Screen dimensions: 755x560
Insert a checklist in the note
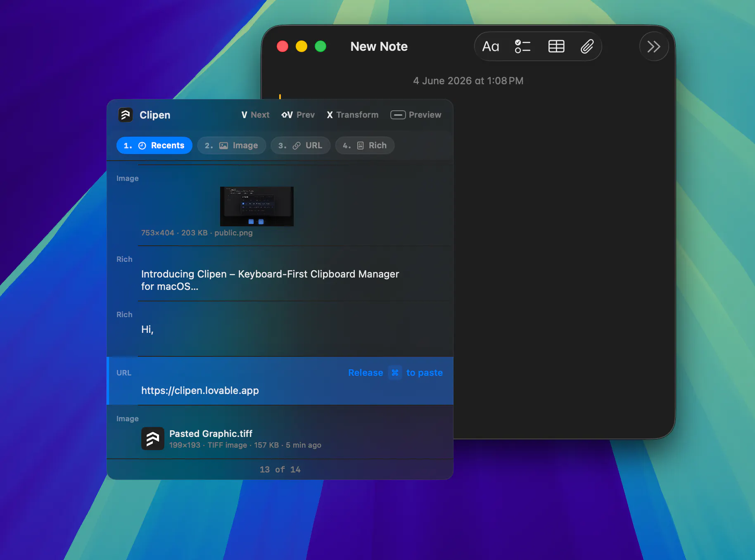pos(522,46)
